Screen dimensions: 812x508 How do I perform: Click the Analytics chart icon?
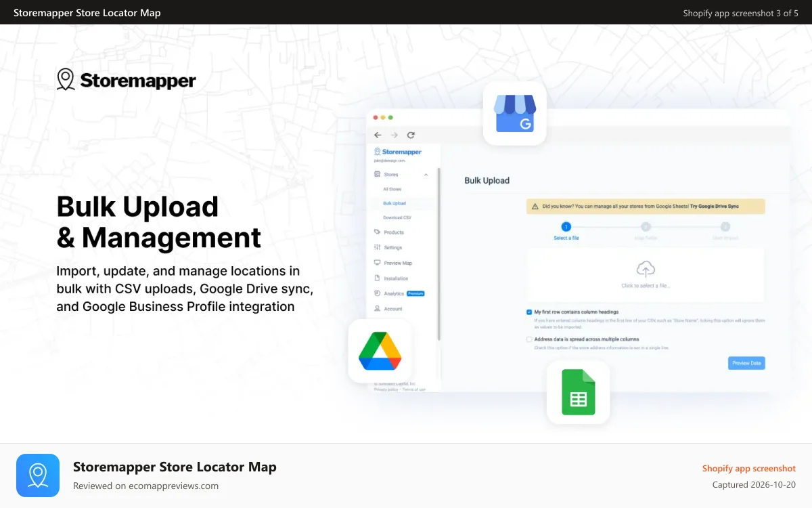(x=377, y=293)
